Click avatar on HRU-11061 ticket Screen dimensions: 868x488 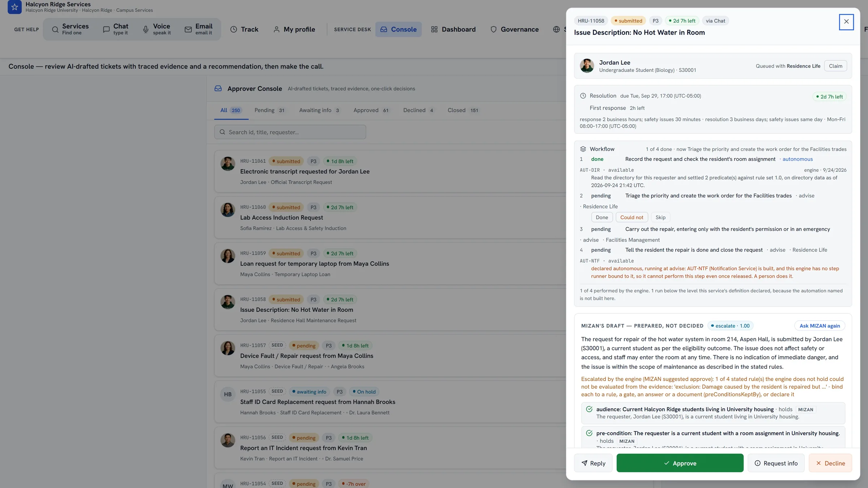coord(228,164)
